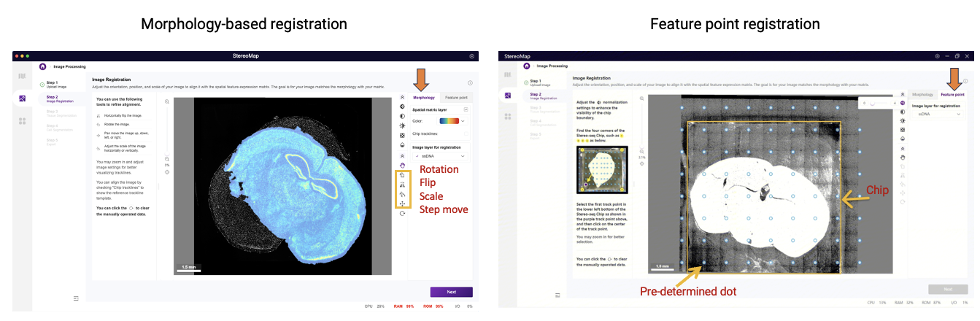Click the purple Next button
Viewport: 980px width, 321px height.
(x=451, y=292)
